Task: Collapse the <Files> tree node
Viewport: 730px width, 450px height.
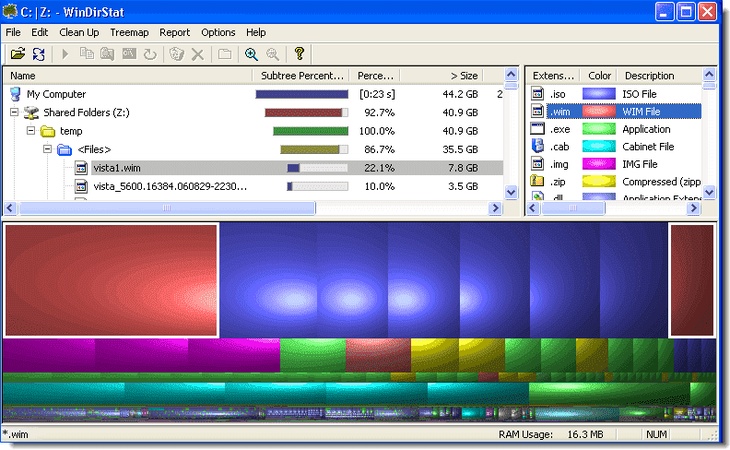Action: (x=47, y=149)
